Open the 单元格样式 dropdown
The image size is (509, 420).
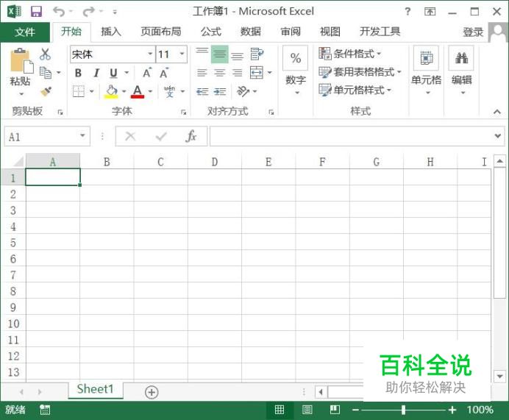(355, 90)
